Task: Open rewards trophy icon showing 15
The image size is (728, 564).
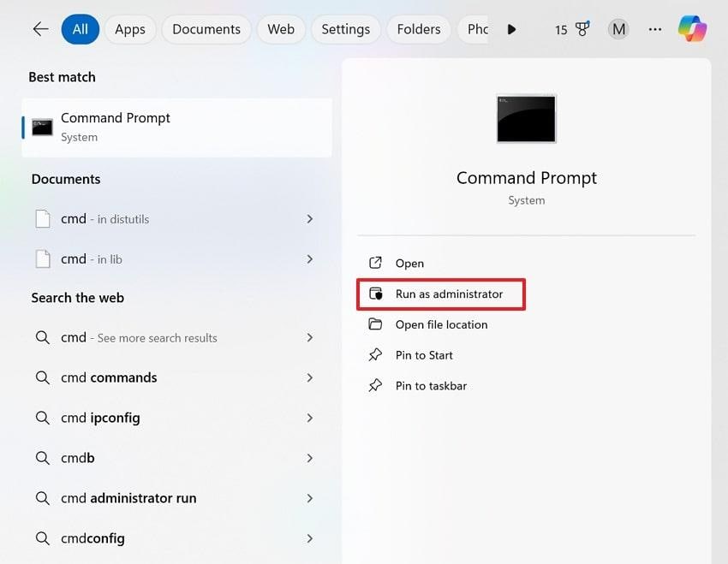Action: 582,29
